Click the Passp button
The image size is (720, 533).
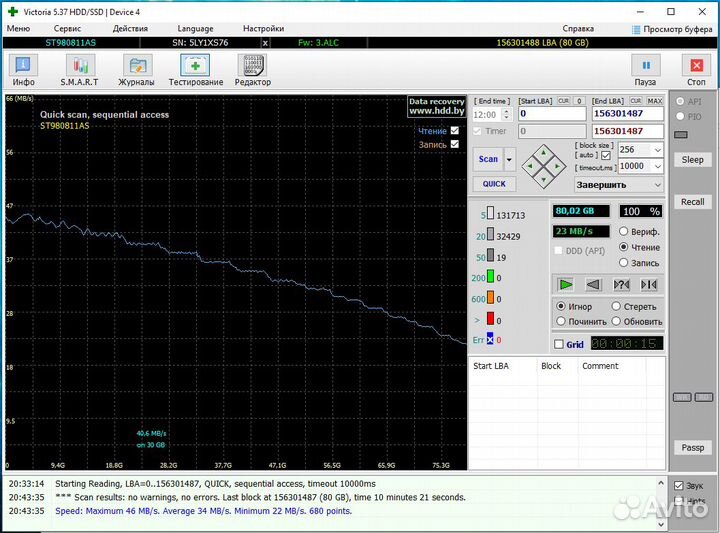point(692,448)
